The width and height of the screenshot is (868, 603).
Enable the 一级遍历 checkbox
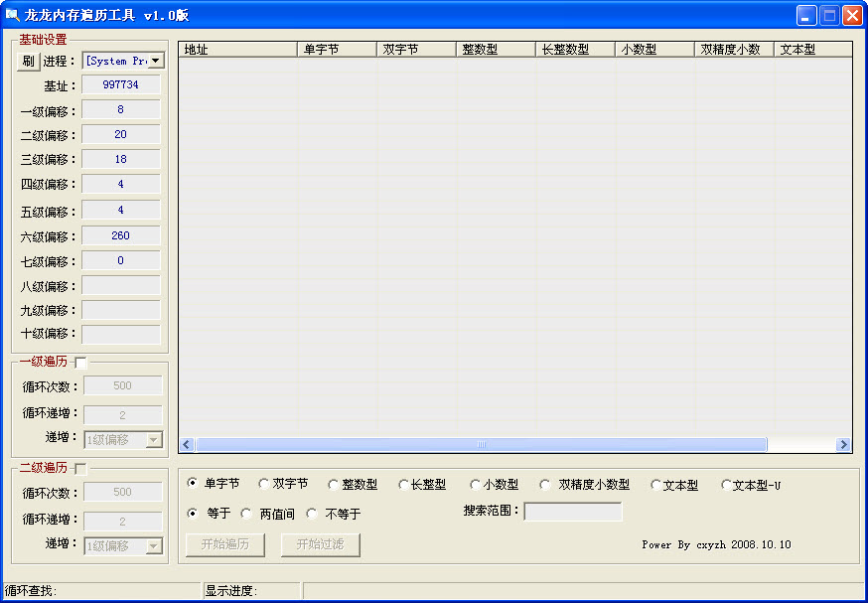point(80,363)
